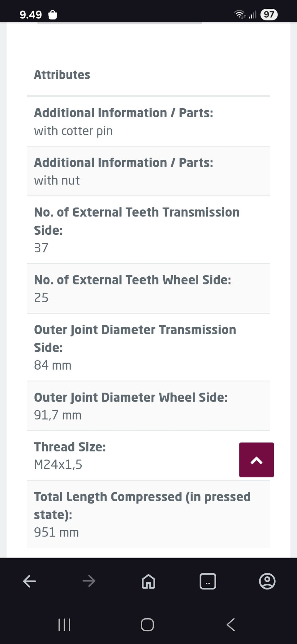This screenshot has height=644, width=297.
Task: Tap External Teeth Transmission Side value 37
Action: 41,248
